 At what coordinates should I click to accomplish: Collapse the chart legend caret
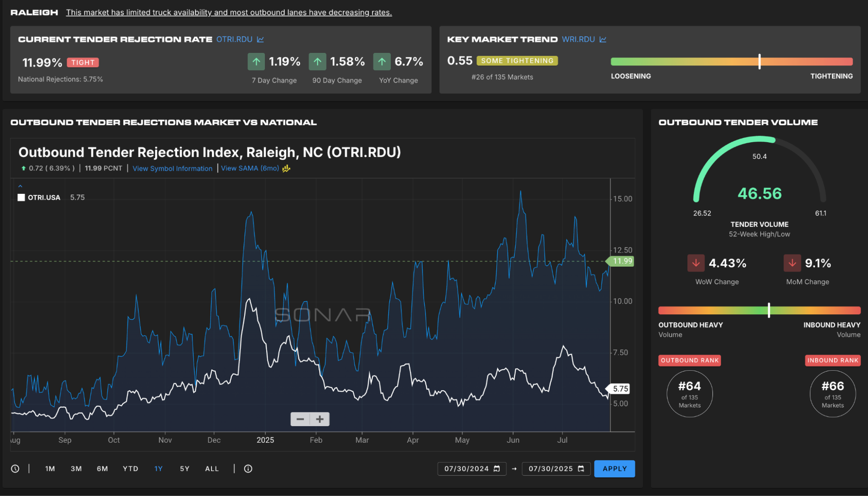coord(20,186)
